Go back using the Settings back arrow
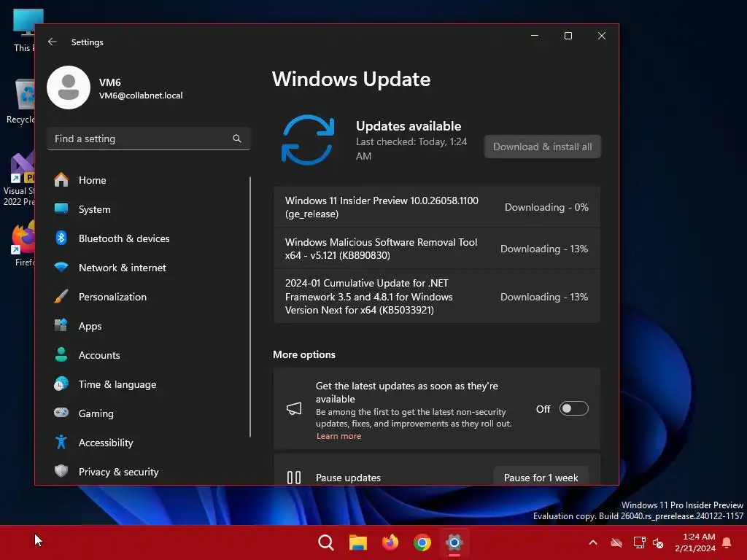 [x=53, y=42]
